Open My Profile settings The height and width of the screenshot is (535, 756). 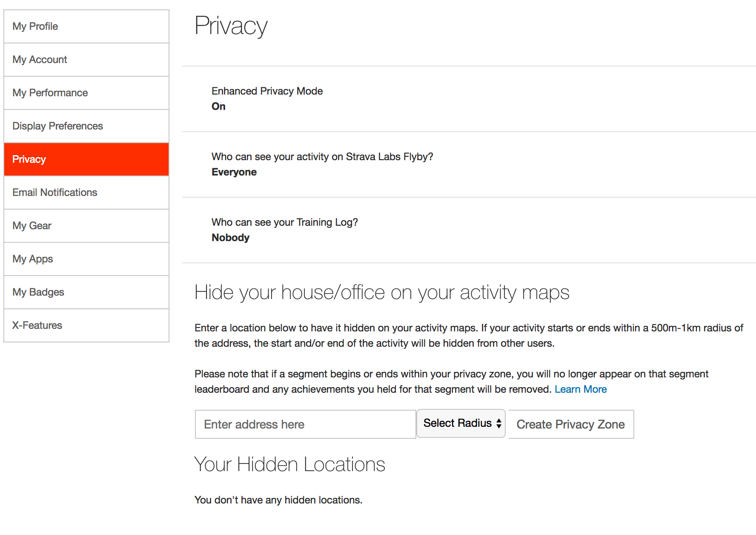click(x=86, y=26)
